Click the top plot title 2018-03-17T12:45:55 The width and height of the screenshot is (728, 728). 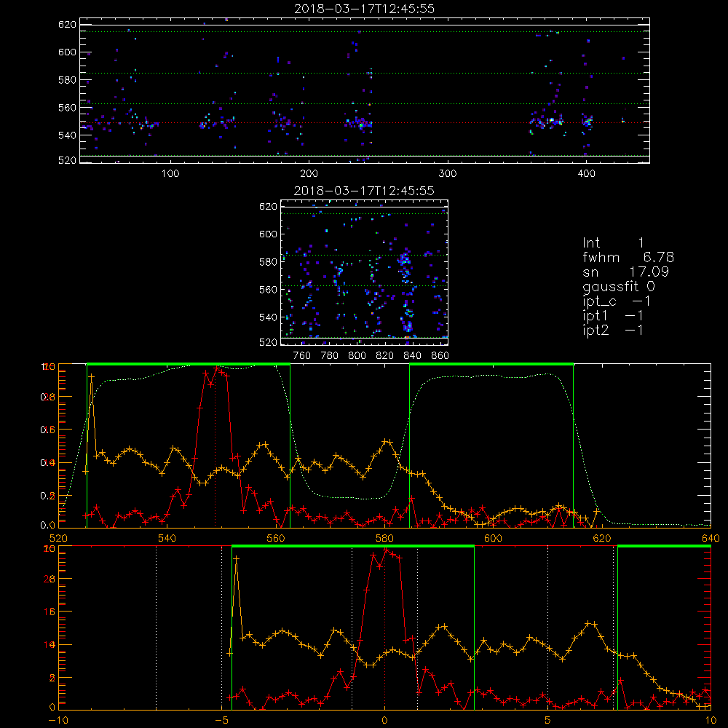(x=364, y=9)
